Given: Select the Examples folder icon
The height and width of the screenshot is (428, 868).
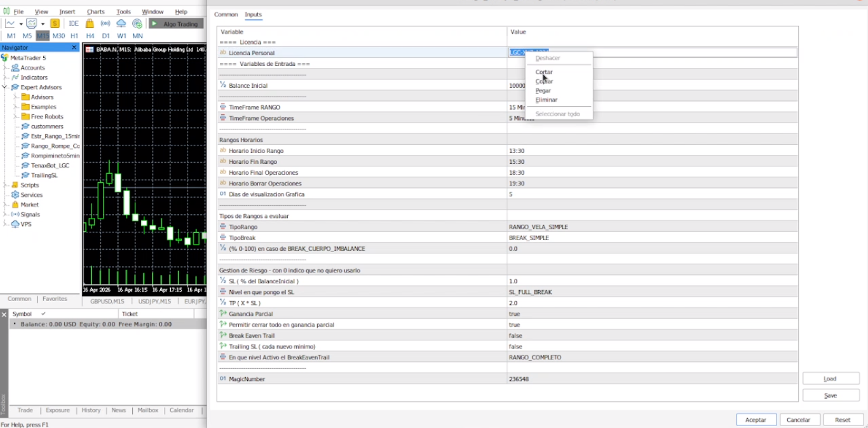Looking at the screenshot, I should tap(25, 107).
